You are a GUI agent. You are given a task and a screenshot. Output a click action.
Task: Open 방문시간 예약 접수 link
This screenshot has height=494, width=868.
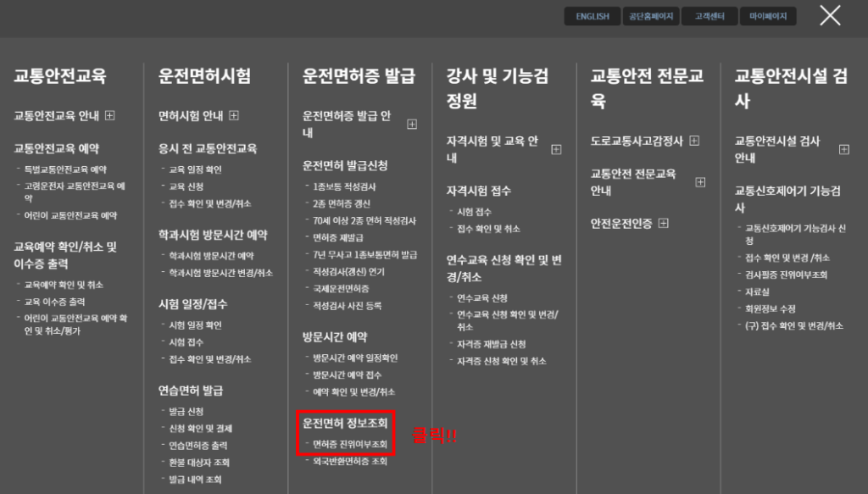347,375
